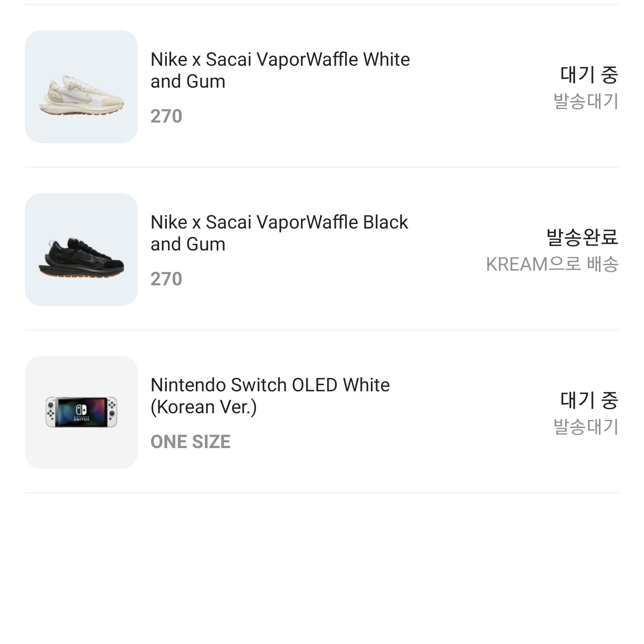The image size is (644, 644).
Task: Click 발송대기 label on the white VaporWaffle row
Action: coord(586,101)
